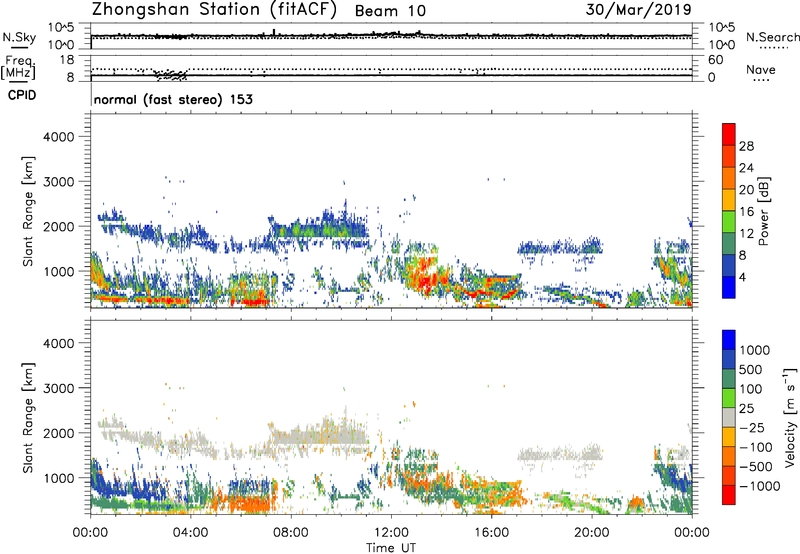Click the blue bottom of the power colorbar
This screenshot has height=554, width=800.
click(729, 287)
